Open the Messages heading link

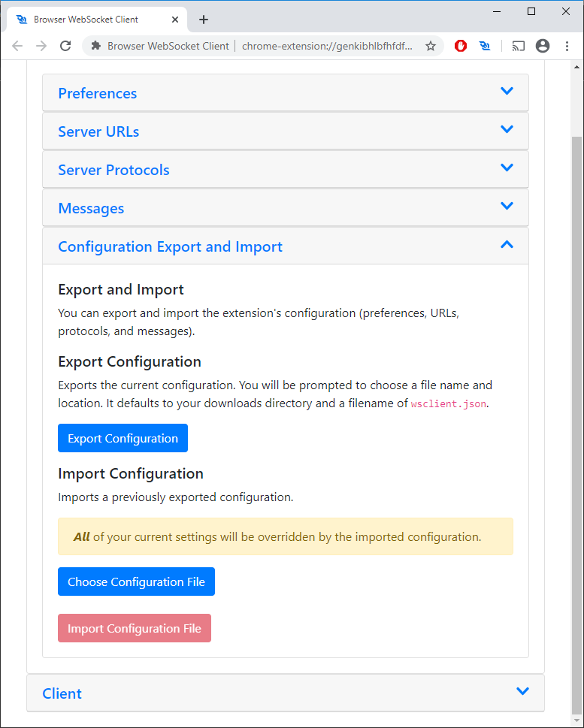point(91,208)
